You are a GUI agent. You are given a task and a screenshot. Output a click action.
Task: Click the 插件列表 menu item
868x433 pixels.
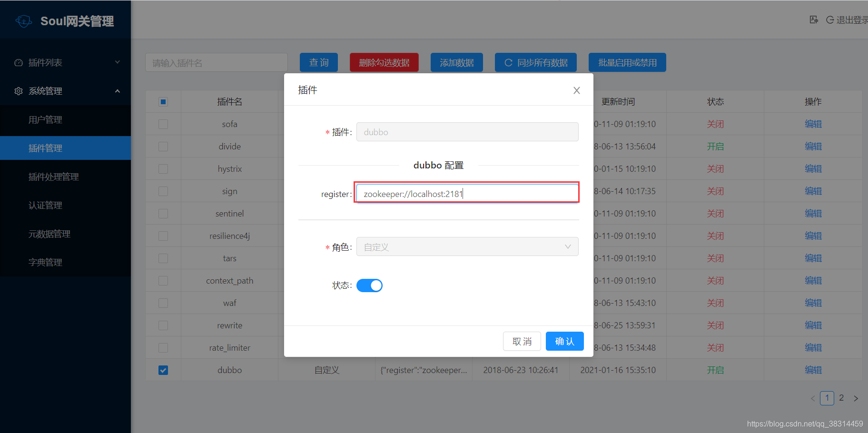65,62
